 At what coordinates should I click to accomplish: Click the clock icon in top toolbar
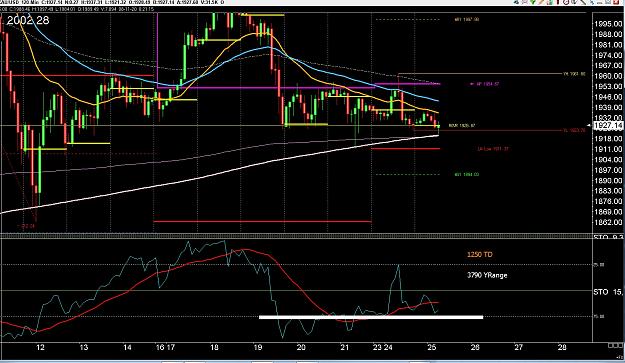click(566, 2)
